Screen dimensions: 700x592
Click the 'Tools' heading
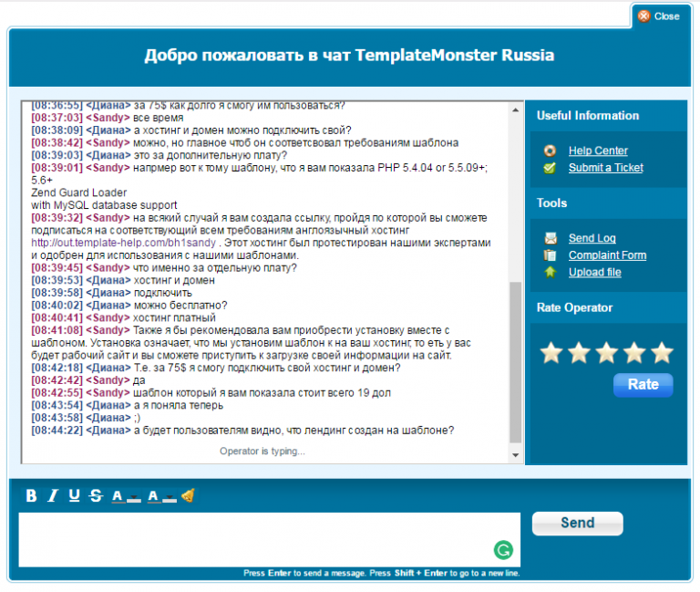(551, 203)
